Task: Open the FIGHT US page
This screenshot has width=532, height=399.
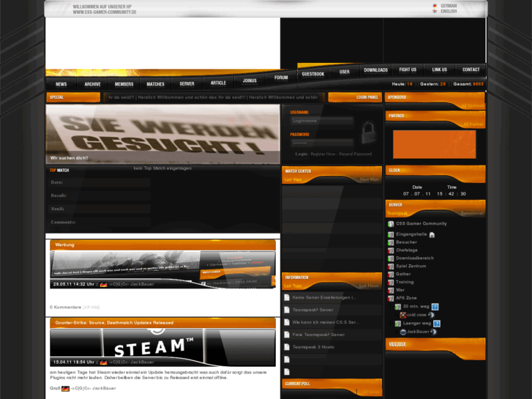Action: coord(408,70)
